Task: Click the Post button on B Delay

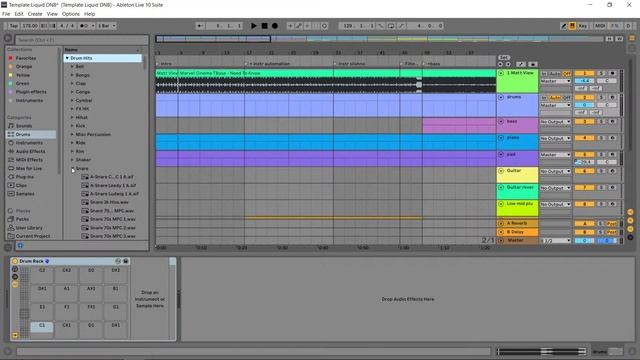Action: (611, 232)
